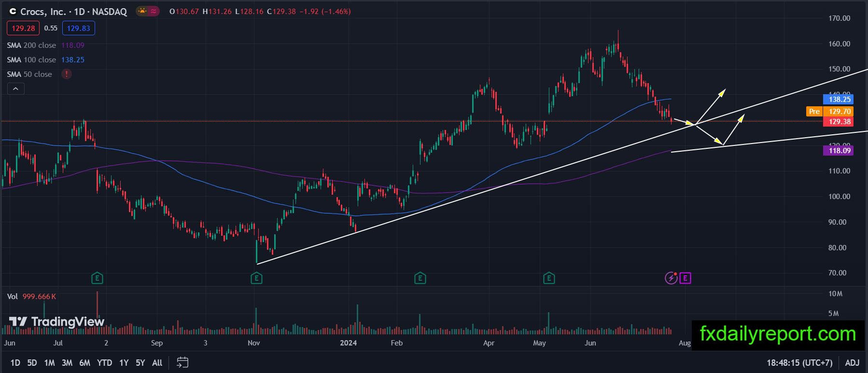The width and height of the screenshot is (868, 373).
Task: Click the orange Pre 129.70 price label
Action: (x=829, y=112)
